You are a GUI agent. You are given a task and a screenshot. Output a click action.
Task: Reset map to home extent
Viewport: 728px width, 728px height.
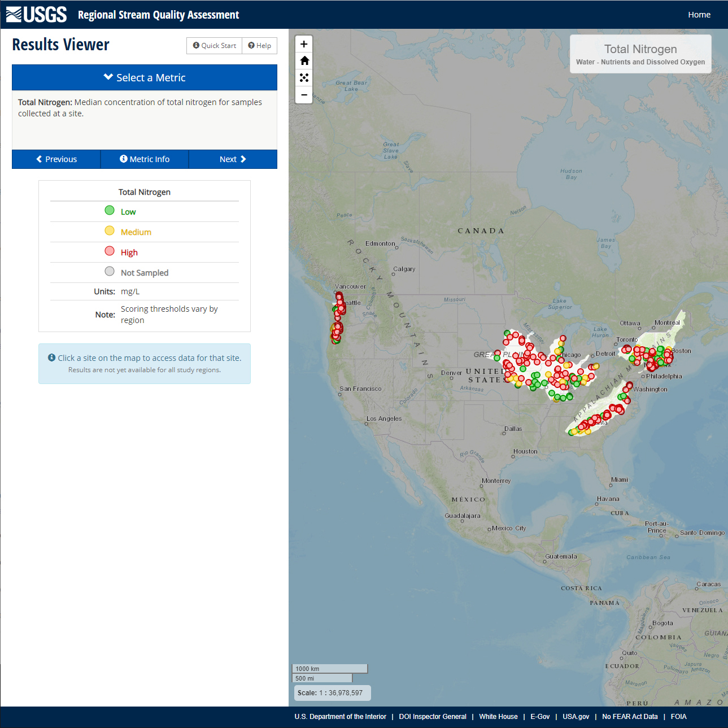click(x=304, y=61)
